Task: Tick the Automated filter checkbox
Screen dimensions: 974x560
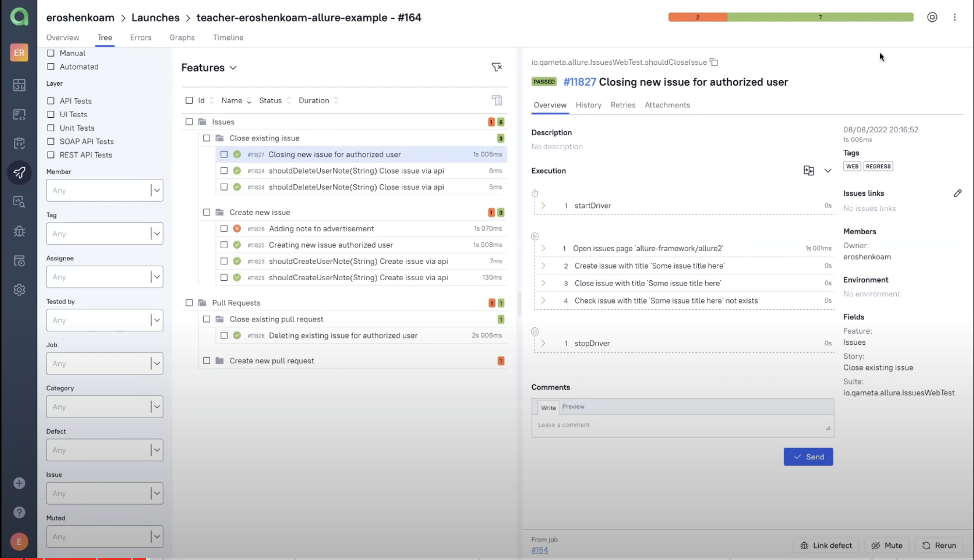Action: coord(51,67)
